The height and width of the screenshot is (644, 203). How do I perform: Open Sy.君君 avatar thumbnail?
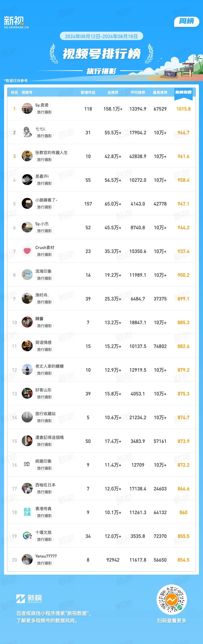pyautogui.click(x=27, y=109)
